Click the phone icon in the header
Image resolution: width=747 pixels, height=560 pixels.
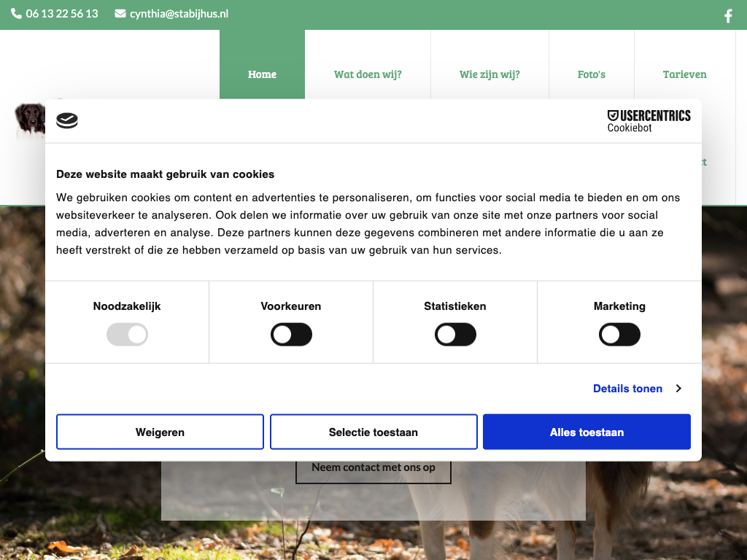(16, 14)
